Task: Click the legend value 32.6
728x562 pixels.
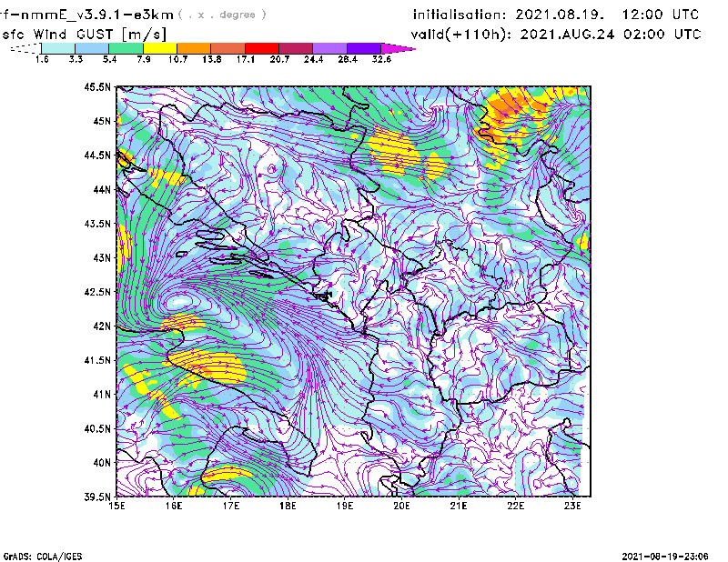Action: point(381,59)
